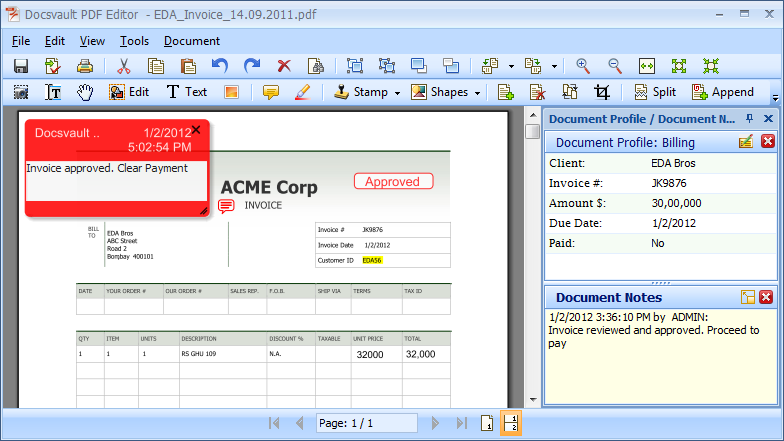
Task: Click the Save floppy disk icon
Action: click(20, 66)
